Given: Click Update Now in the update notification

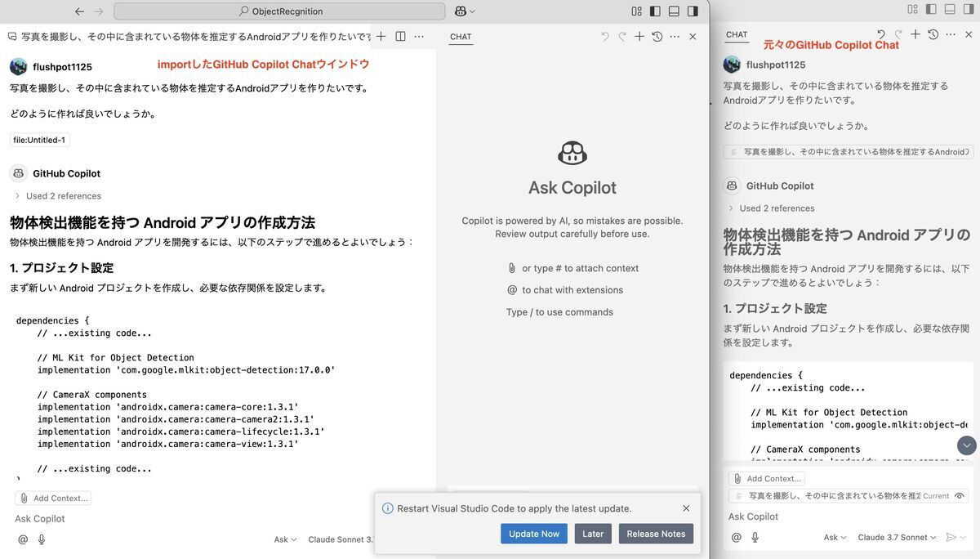Looking at the screenshot, I should (534, 534).
